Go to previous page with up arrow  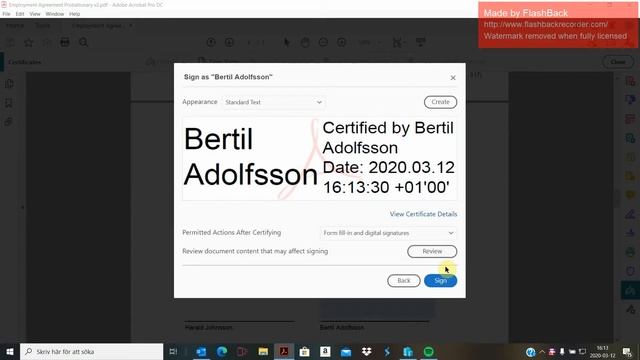pos(211,42)
